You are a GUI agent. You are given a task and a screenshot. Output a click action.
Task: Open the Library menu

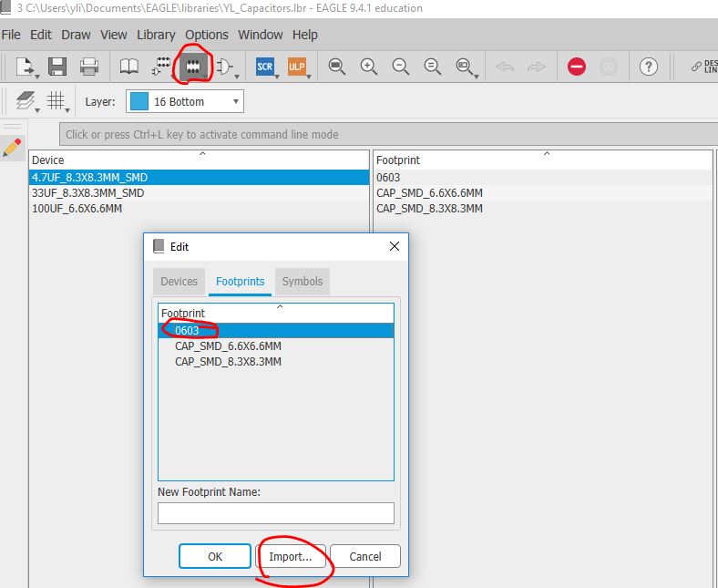point(156,35)
